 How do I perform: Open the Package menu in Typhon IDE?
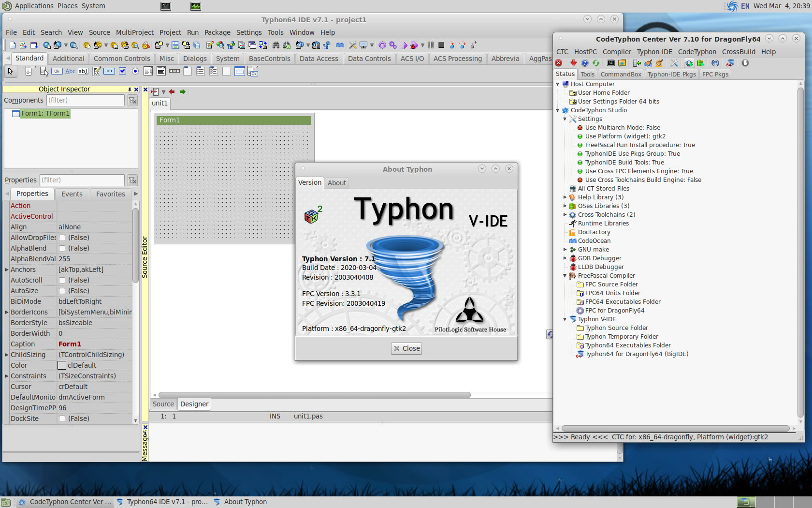click(217, 32)
